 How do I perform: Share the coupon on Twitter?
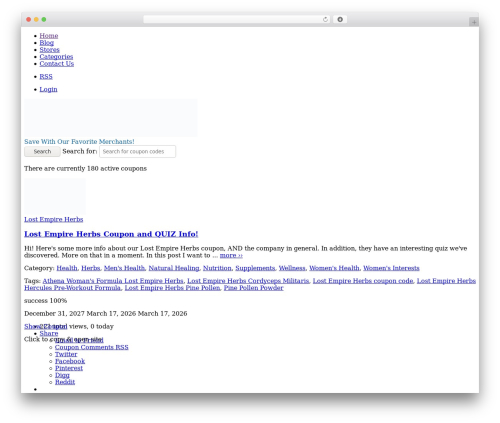pos(66,354)
